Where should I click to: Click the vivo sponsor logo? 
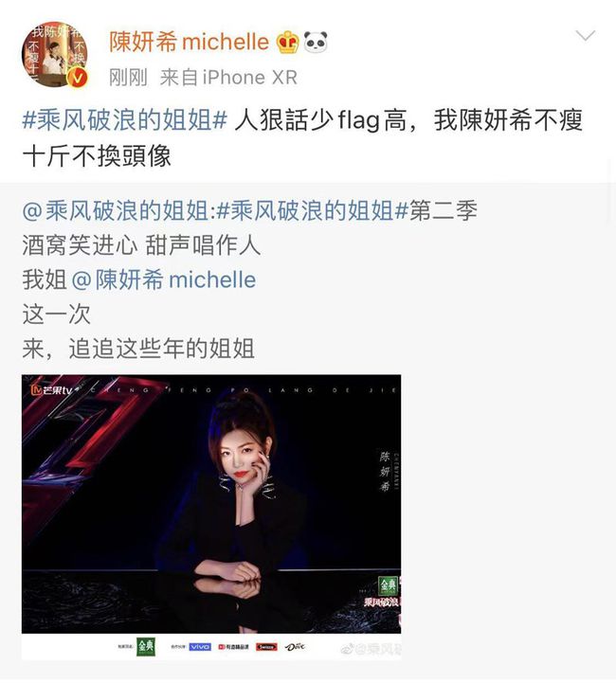pyautogui.click(x=200, y=647)
